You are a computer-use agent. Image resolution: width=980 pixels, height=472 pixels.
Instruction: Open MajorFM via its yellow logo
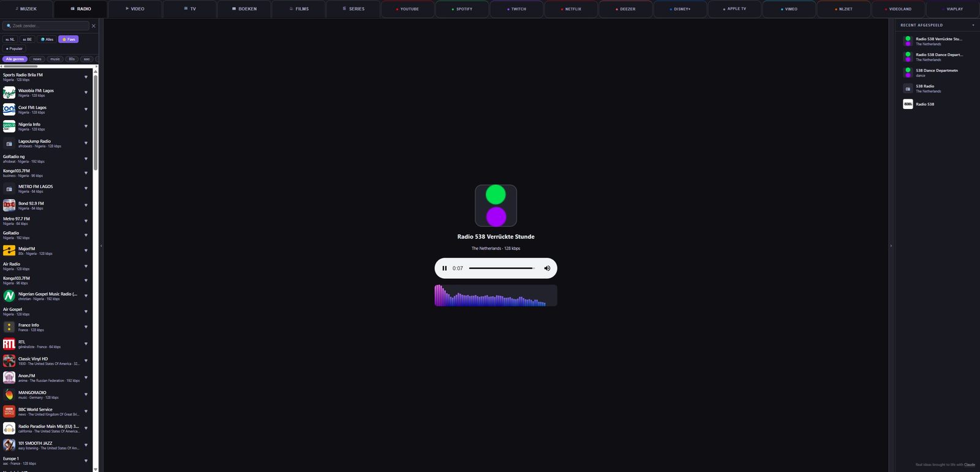[9, 251]
